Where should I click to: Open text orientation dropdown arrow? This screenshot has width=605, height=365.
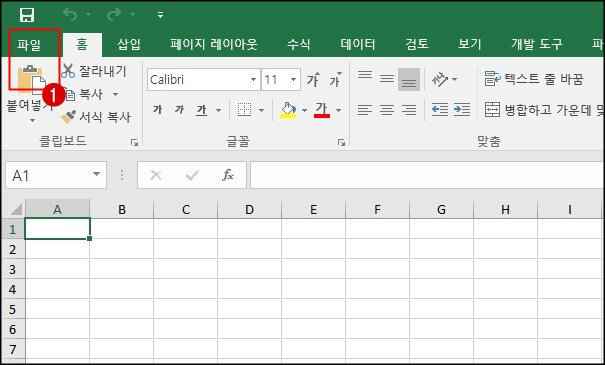(454, 79)
